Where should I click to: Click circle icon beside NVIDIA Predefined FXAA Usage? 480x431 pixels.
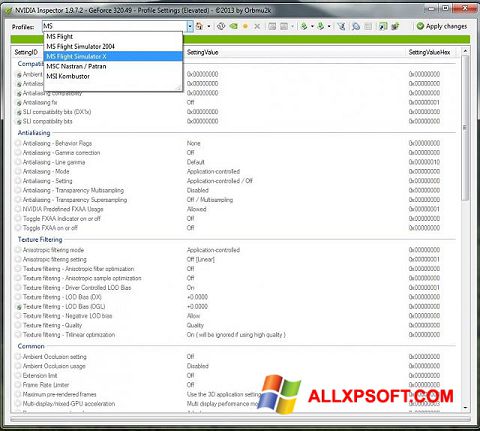pos(18,209)
